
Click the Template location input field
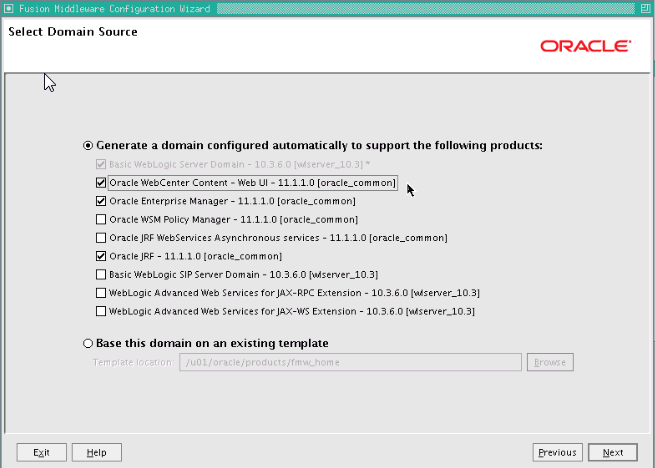click(350, 362)
